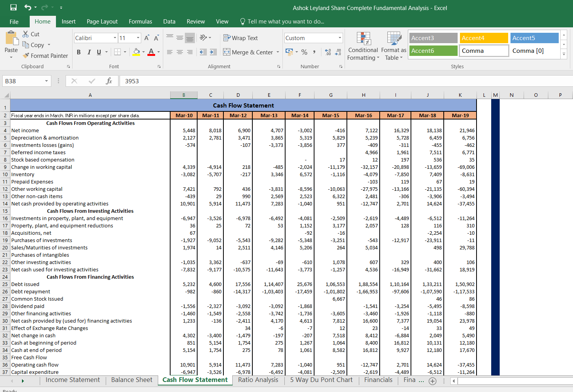Center text horizontally

(x=180, y=52)
